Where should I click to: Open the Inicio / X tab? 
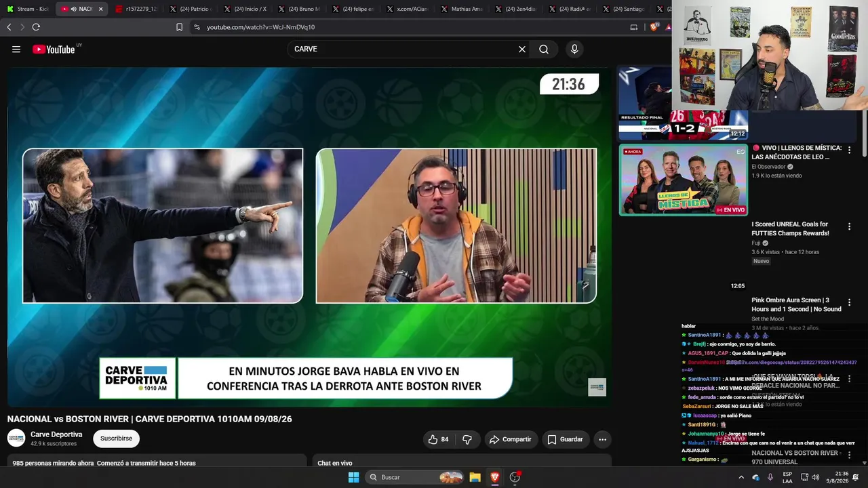pyautogui.click(x=244, y=9)
